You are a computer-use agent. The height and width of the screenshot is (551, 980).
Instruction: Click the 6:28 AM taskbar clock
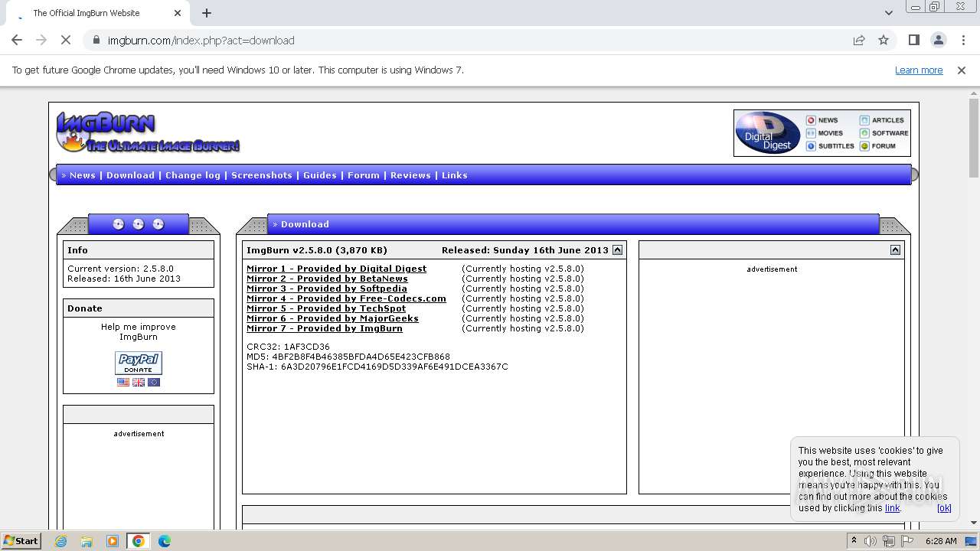[941, 541]
